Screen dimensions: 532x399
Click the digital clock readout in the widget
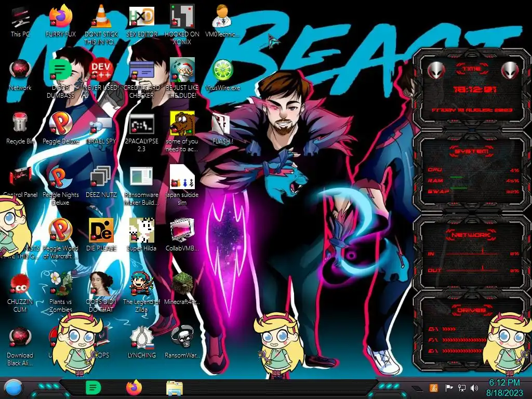point(475,89)
